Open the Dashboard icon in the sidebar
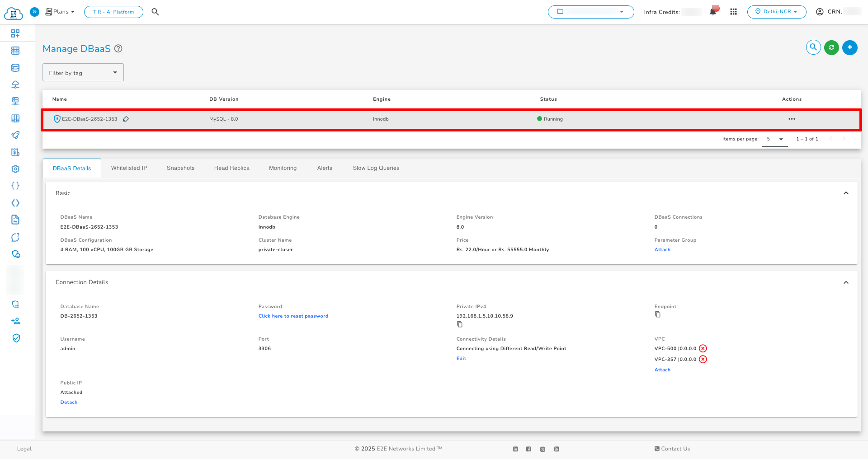868x459 pixels. click(15, 33)
